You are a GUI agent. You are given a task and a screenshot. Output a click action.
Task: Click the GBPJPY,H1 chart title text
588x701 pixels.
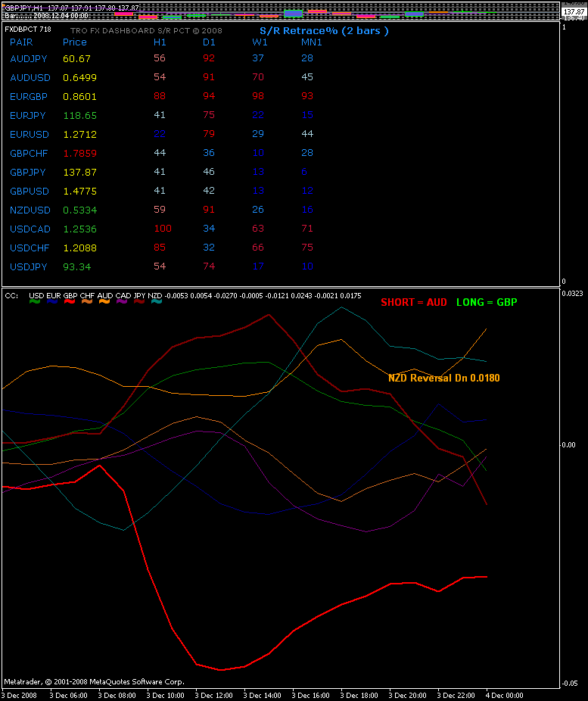[23, 8]
